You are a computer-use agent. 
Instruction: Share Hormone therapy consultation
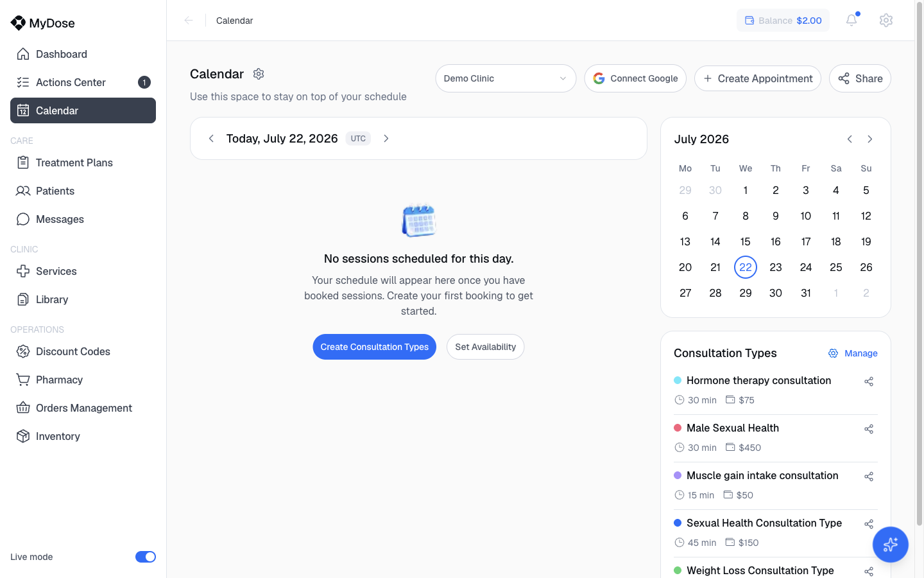[869, 381]
